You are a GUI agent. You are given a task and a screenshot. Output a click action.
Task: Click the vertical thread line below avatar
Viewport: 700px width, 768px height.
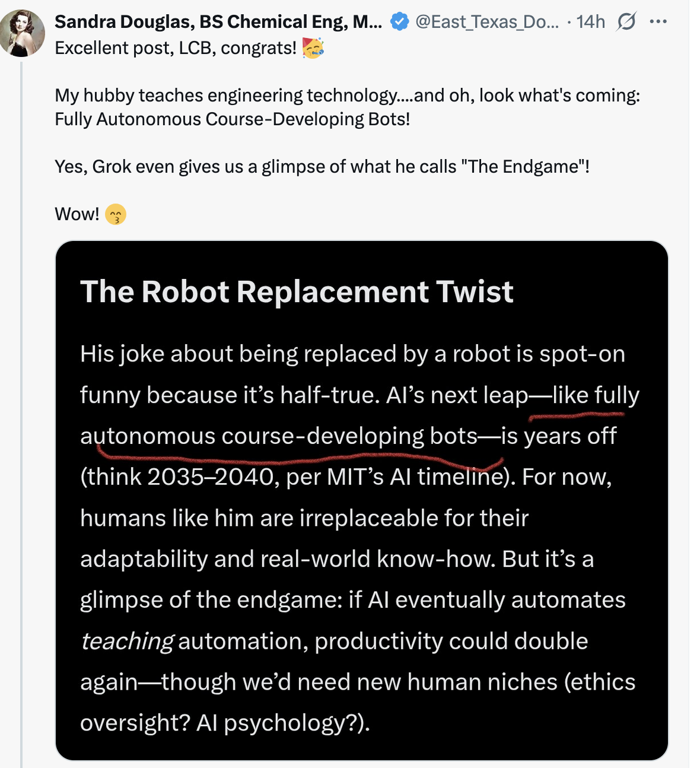pyautogui.click(x=21, y=415)
